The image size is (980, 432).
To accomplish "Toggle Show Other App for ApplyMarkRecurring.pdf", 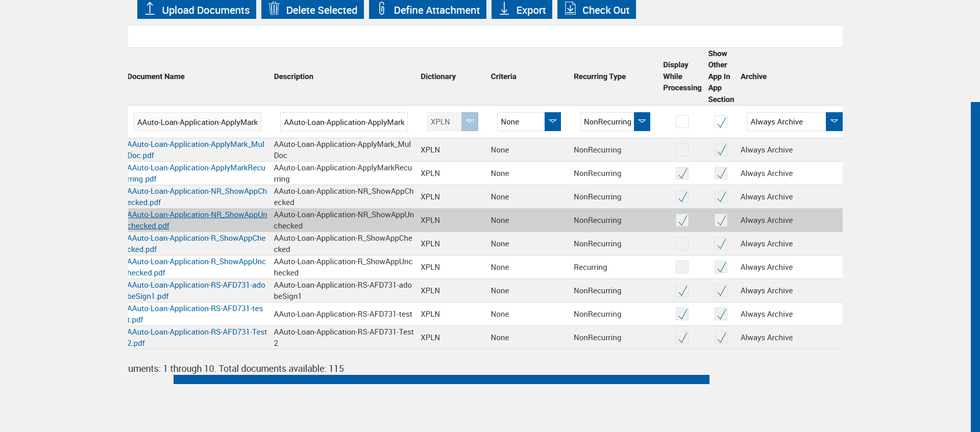I will (x=721, y=173).
